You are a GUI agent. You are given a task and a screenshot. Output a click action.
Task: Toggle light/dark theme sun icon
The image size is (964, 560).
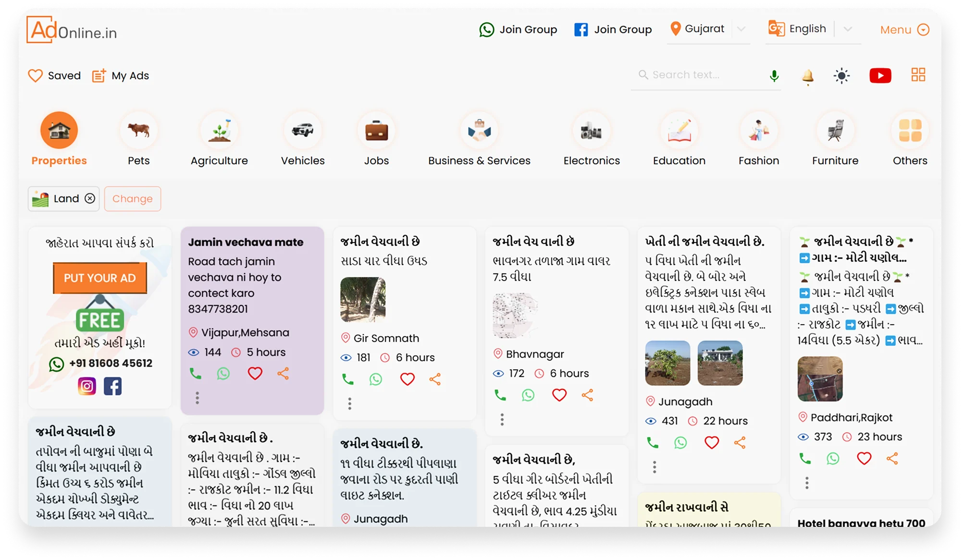(x=841, y=75)
